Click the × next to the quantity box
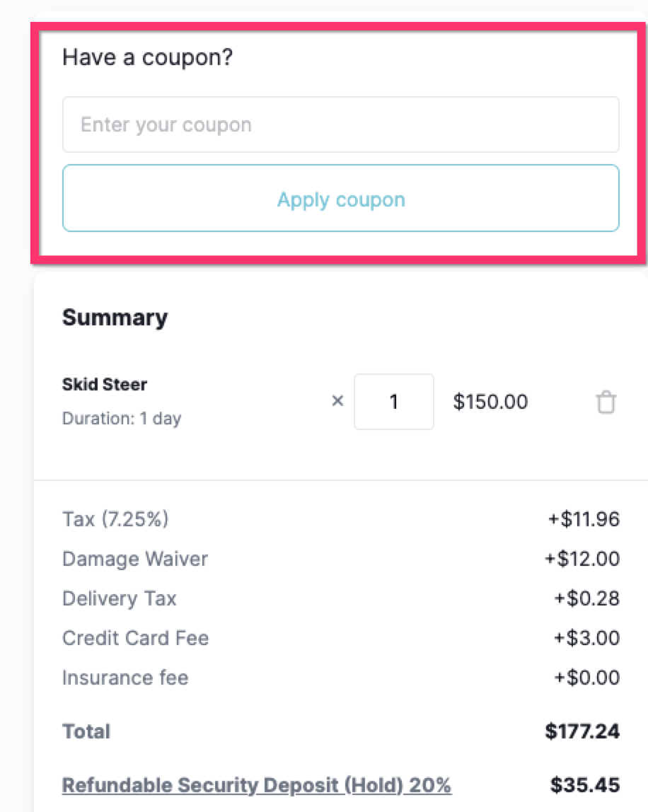This screenshot has height=812, width=648. (x=337, y=401)
